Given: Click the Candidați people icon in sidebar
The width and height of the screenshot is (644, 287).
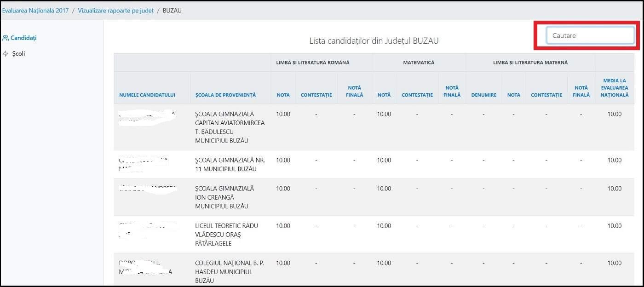Looking at the screenshot, I should coord(6,38).
